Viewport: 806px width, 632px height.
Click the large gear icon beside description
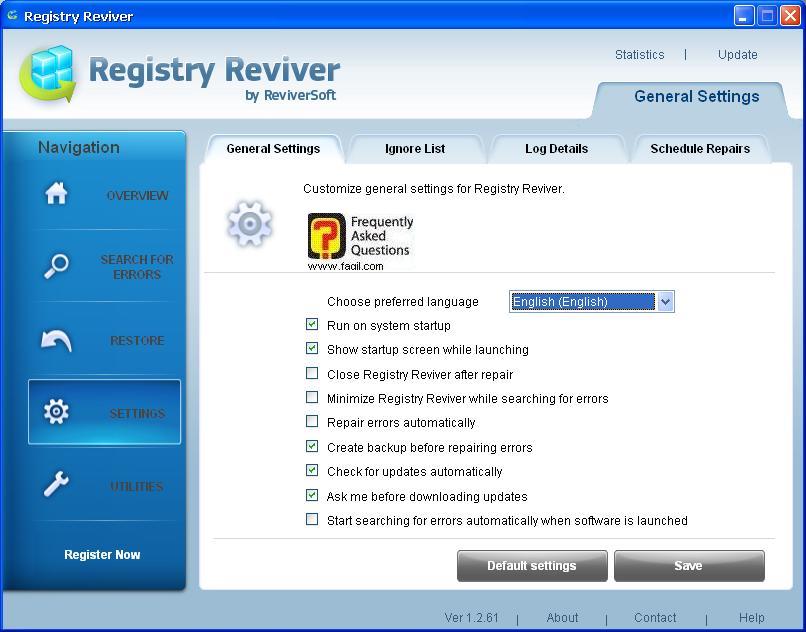(249, 224)
